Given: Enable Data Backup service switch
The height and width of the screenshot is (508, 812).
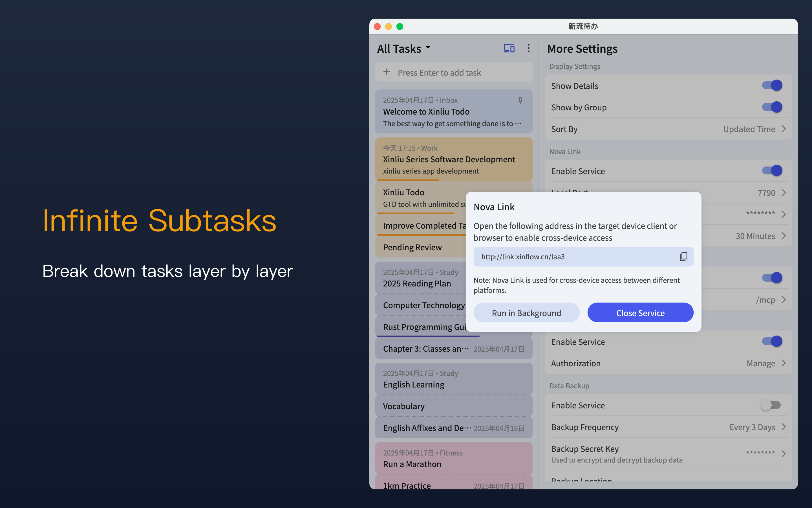Looking at the screenshot, I should (771, 405).
